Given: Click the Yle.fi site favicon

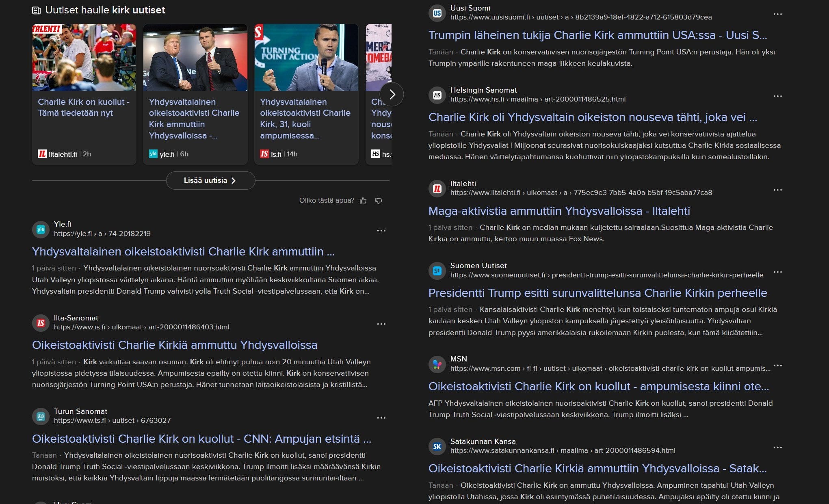Looking at the screenshot, I should point(41,229).
